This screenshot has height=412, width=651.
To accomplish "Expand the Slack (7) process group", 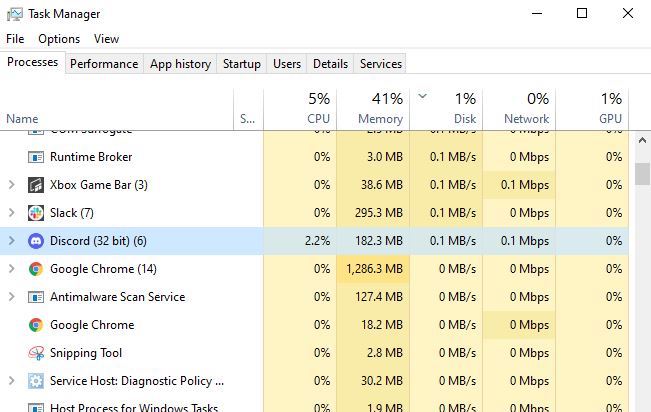I will click(x=12, y=213).
